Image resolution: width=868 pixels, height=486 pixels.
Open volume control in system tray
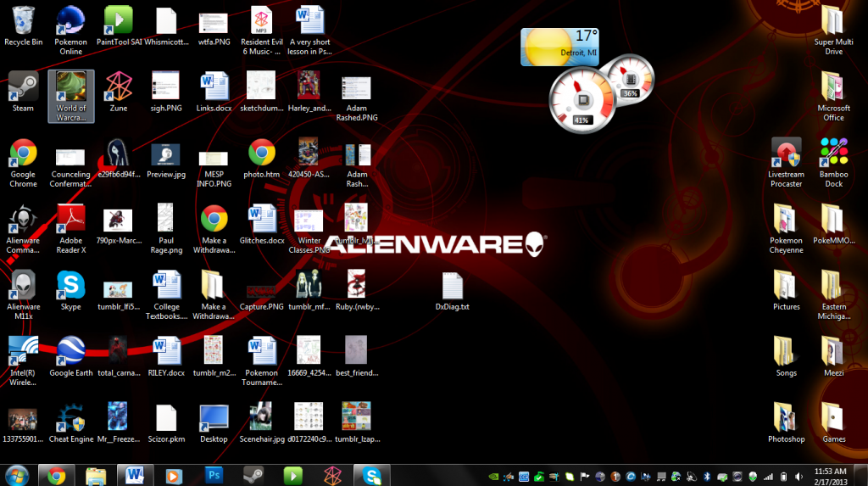coord(798,477)
